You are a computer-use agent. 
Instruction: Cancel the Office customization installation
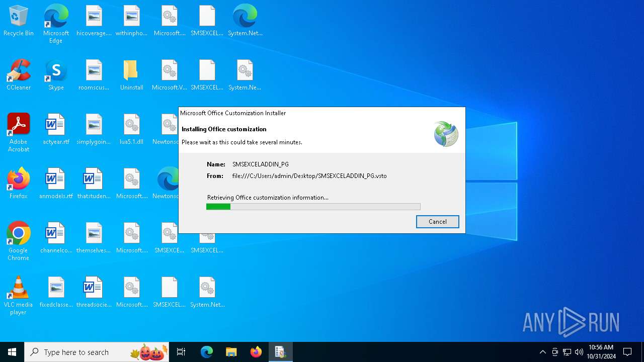(x=437, y=222)
